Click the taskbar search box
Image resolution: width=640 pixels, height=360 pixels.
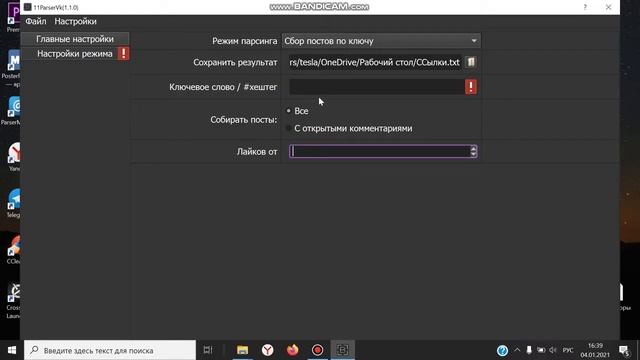110,350
